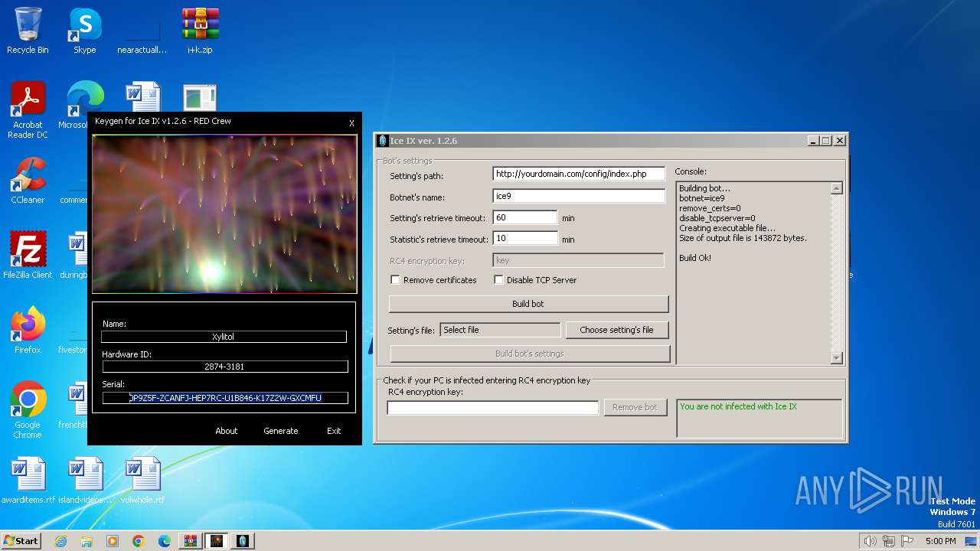Open Action Center flag icon
The image size is (980, 551).
tap(907, 541)
